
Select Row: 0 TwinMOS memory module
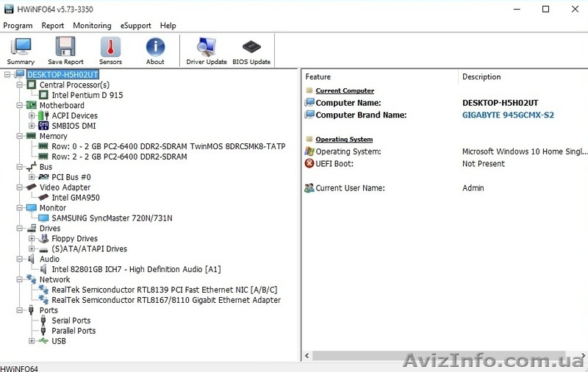[168, 146]
